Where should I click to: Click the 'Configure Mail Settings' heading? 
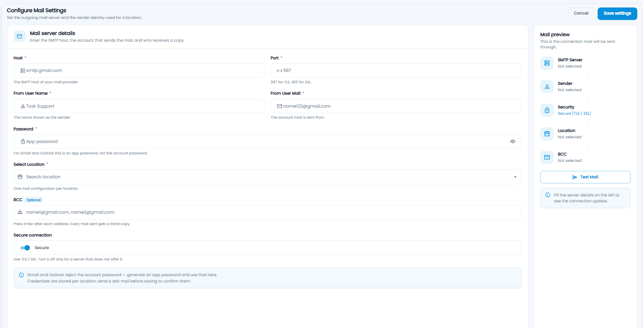37,10
